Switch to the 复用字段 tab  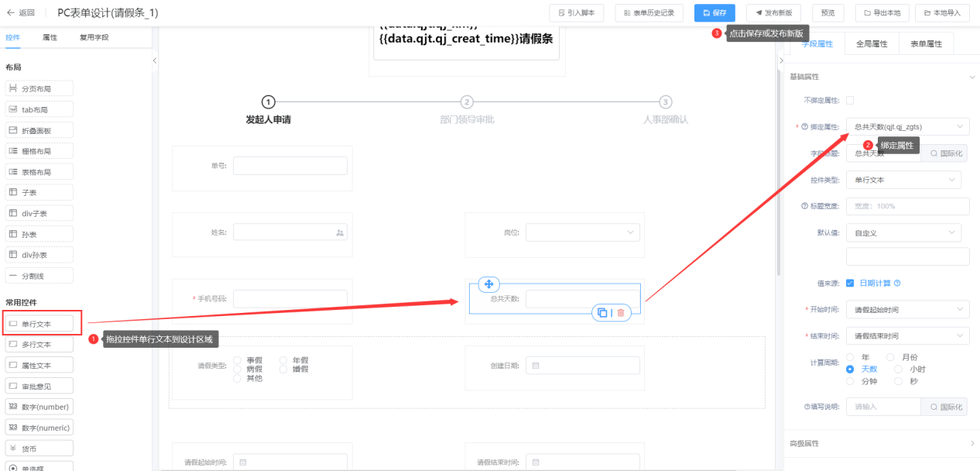click(94, 37)
